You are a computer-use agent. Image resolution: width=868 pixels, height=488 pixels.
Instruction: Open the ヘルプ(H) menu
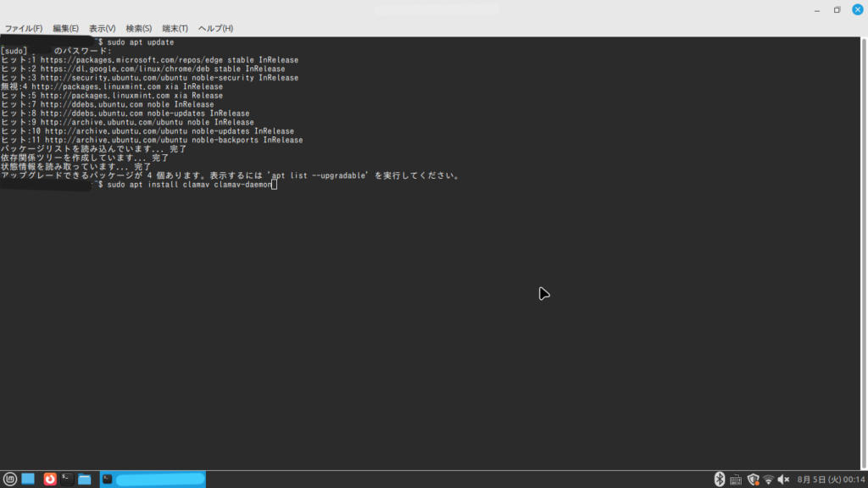[215, 29]
